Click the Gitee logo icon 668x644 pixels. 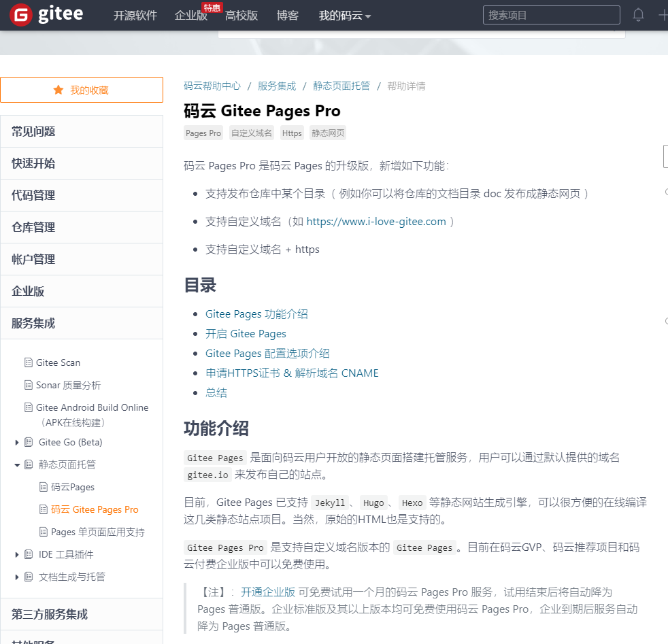pos(21,15)
